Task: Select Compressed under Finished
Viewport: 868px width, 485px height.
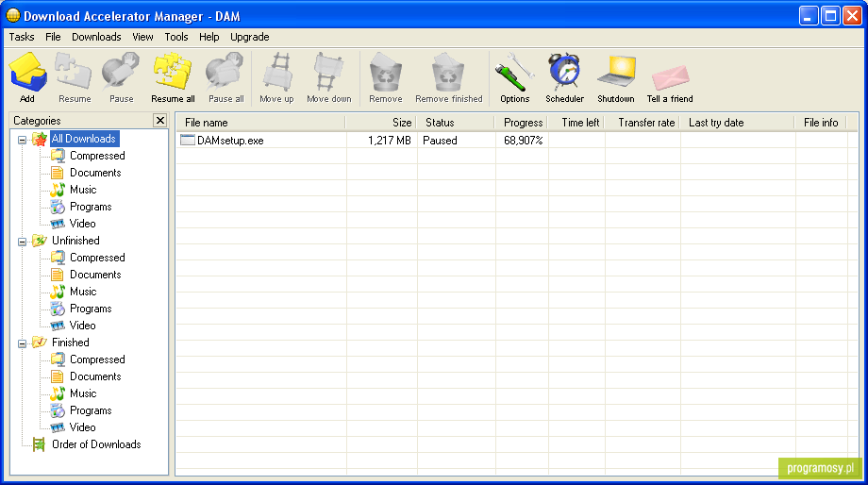Action: [x=97, y=360]
